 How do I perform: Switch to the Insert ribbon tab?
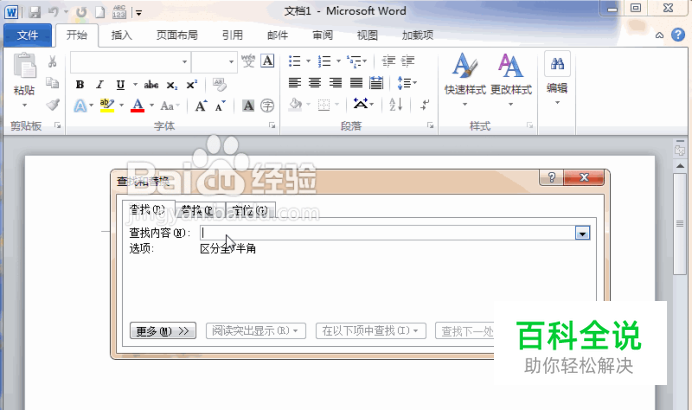click(x=121, y=35)
